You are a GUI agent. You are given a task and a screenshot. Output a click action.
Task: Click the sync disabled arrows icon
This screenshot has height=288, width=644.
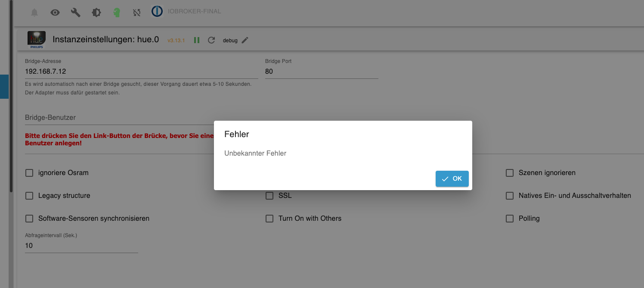coord(137,13)
